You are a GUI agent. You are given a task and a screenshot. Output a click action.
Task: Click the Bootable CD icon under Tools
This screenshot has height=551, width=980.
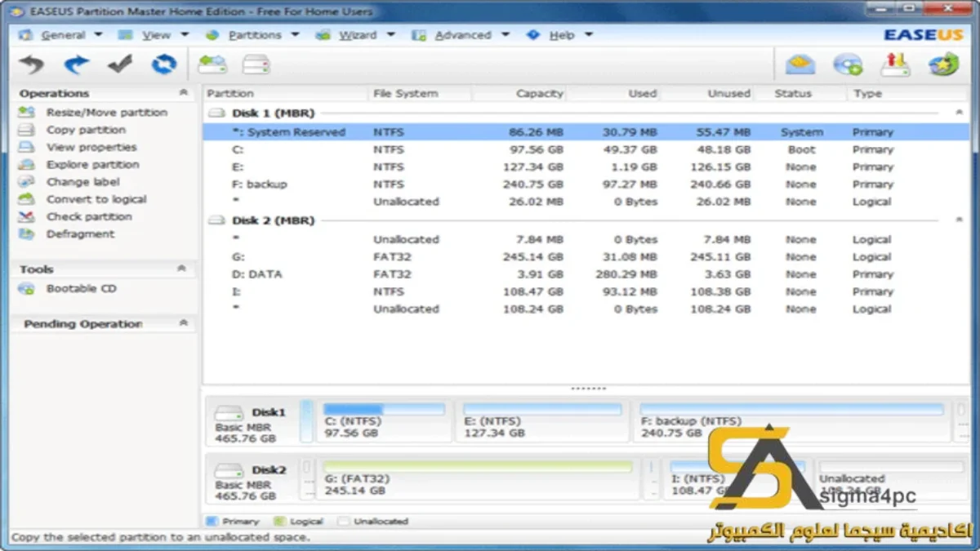tap(27, 288)
